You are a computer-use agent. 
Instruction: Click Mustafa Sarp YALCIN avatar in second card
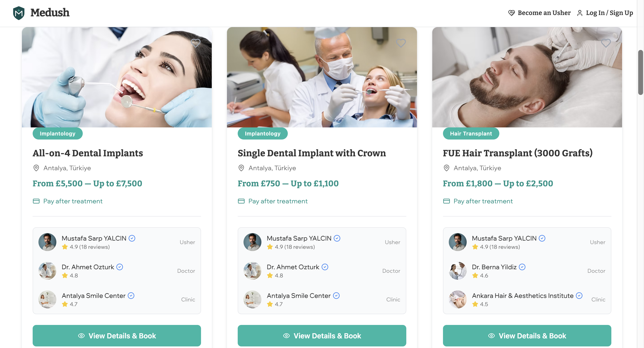[252, 242]
